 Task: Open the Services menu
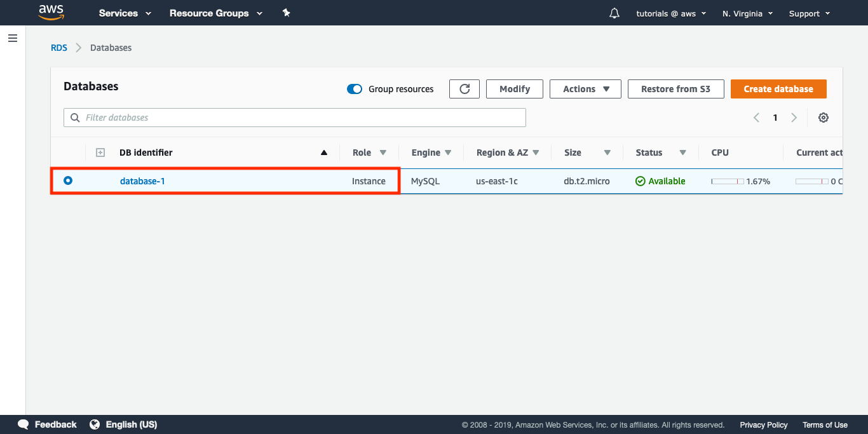pyautogui.click(x=125, y=13)
